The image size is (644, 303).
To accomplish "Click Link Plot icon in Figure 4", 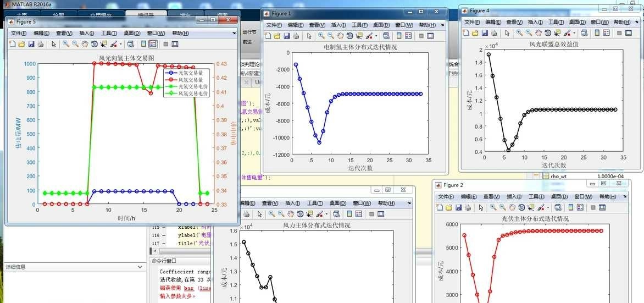I will tap(584, 33).
